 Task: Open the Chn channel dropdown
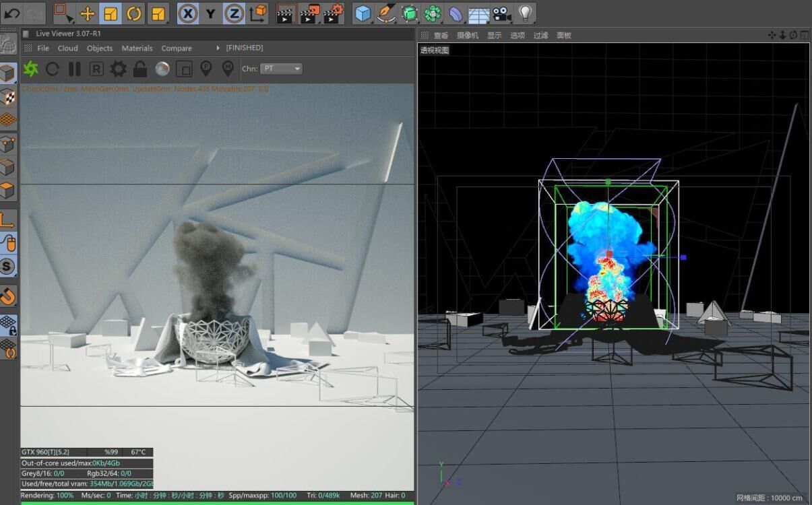(x=282, y=69)
